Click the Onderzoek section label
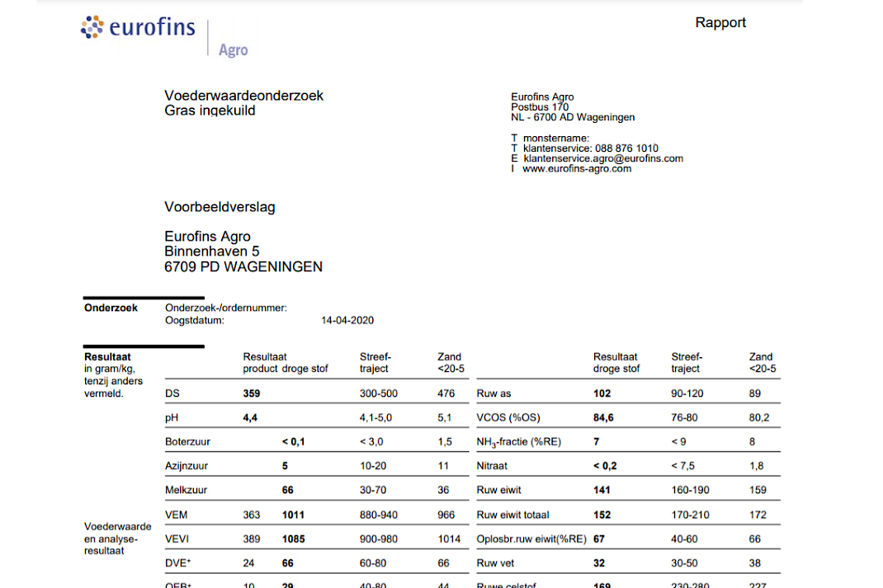 [x=111, y=308]
